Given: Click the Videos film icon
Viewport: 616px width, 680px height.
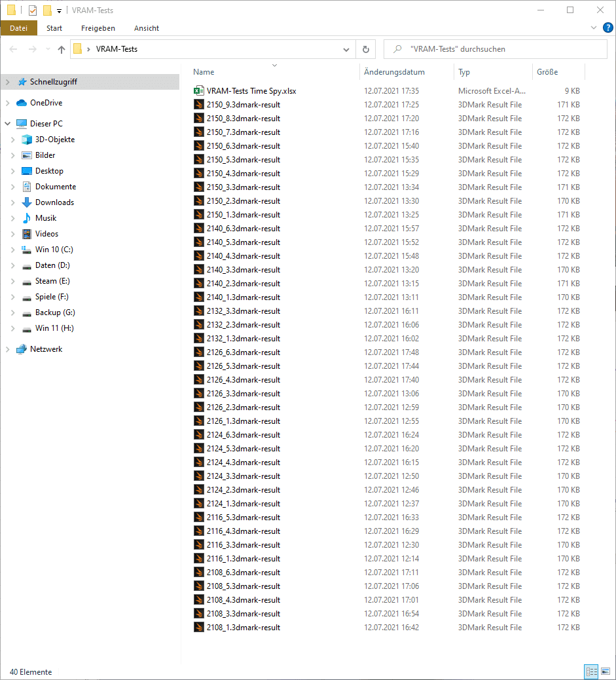Looking at the screenshot, I should [27, 234].
